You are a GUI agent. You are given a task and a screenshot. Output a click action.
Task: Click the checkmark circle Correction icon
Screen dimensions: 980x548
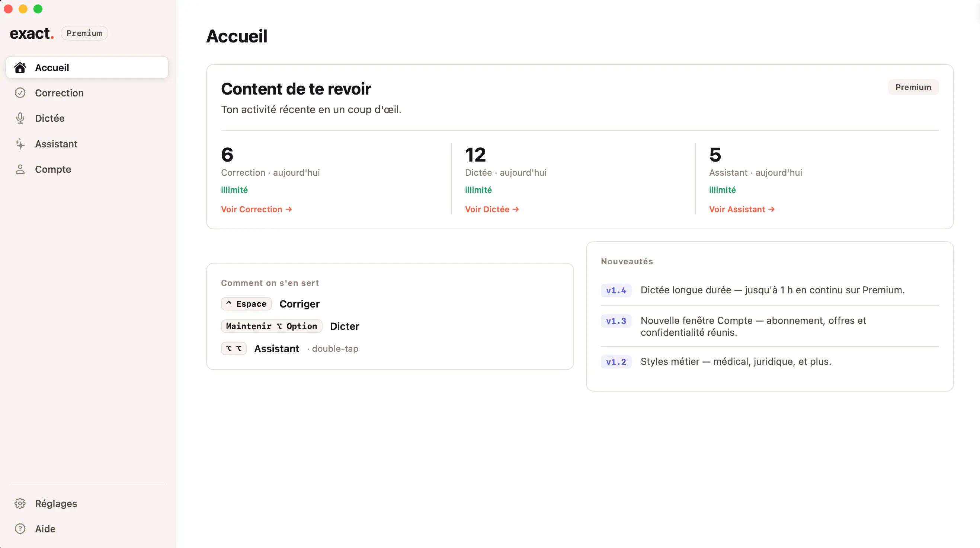click(20, 93)
